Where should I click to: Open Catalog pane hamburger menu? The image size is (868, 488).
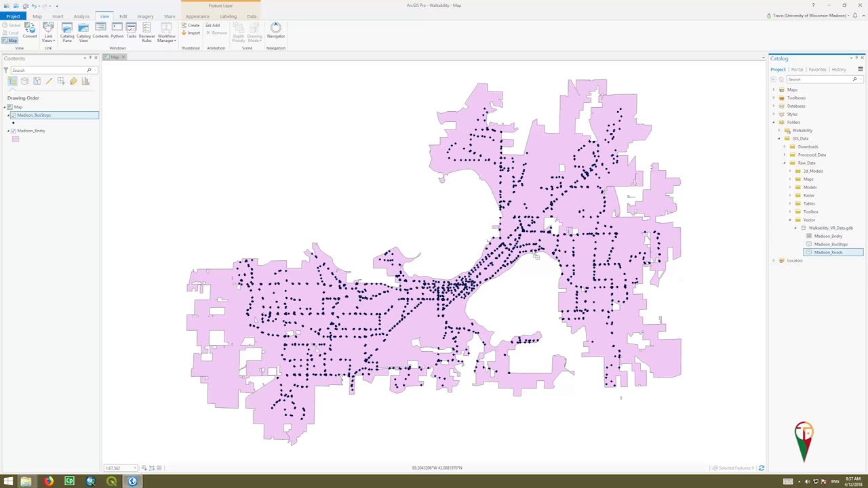click(861, 69)
